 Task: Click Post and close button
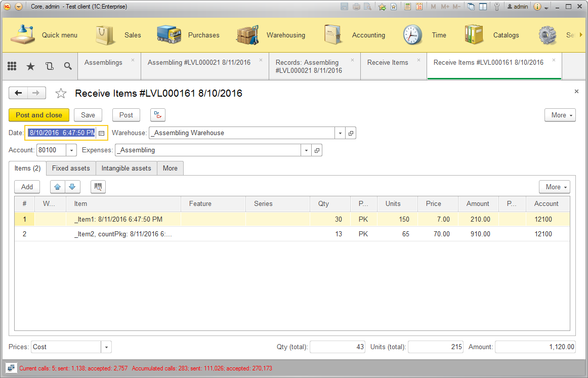point(39,115)
